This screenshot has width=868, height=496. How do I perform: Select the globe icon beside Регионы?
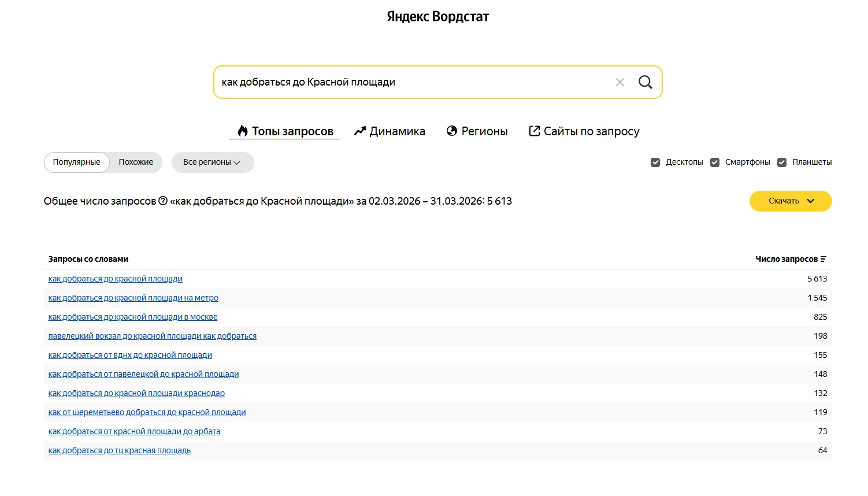452,131
